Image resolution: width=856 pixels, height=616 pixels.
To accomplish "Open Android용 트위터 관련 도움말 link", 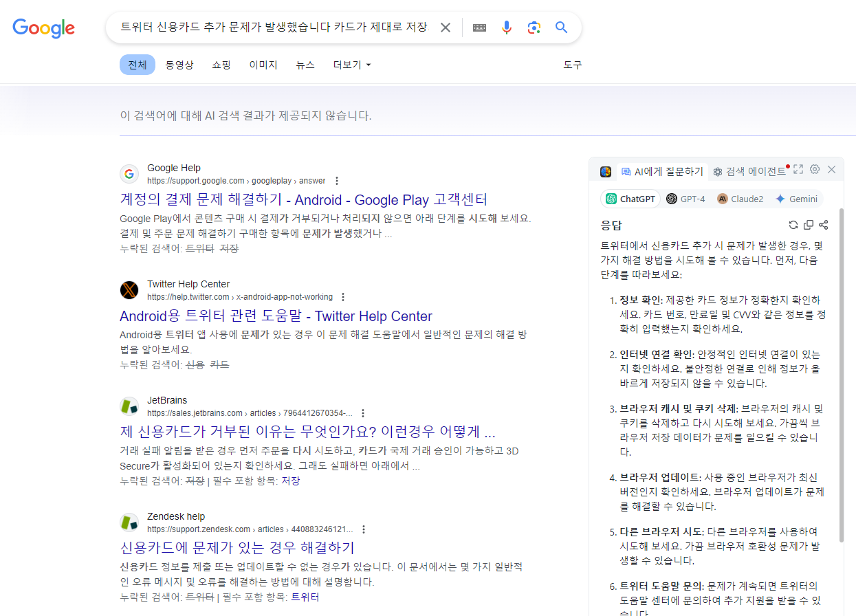I will [276, 316].
